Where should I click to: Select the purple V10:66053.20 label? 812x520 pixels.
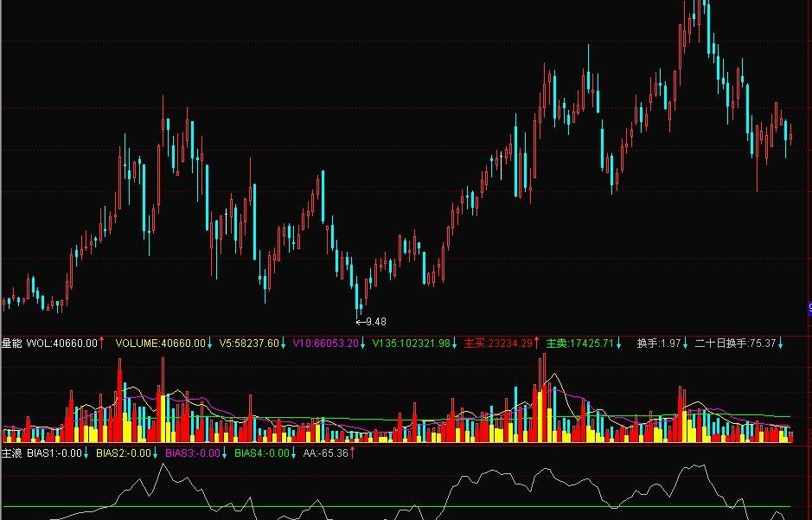click(326, 343)
